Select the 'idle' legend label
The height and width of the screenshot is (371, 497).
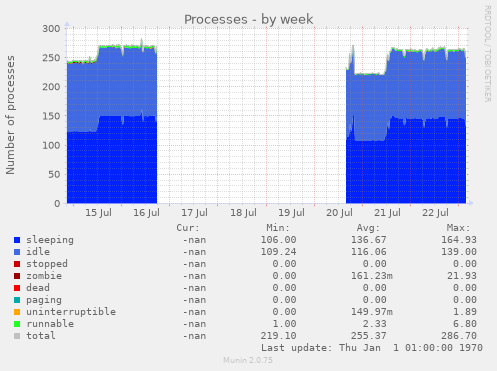tap(38, 252)
